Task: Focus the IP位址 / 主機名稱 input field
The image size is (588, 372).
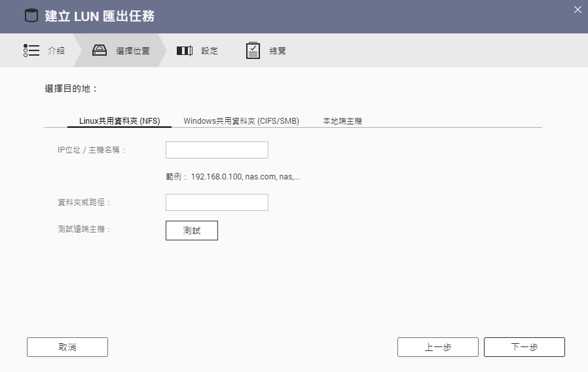Action: [x=217, y=150]
